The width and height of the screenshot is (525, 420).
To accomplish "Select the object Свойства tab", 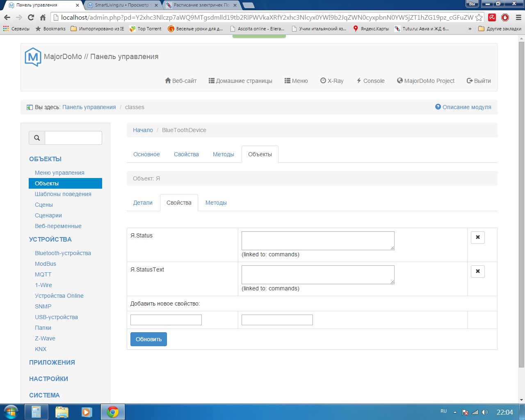I will point(179,203).
